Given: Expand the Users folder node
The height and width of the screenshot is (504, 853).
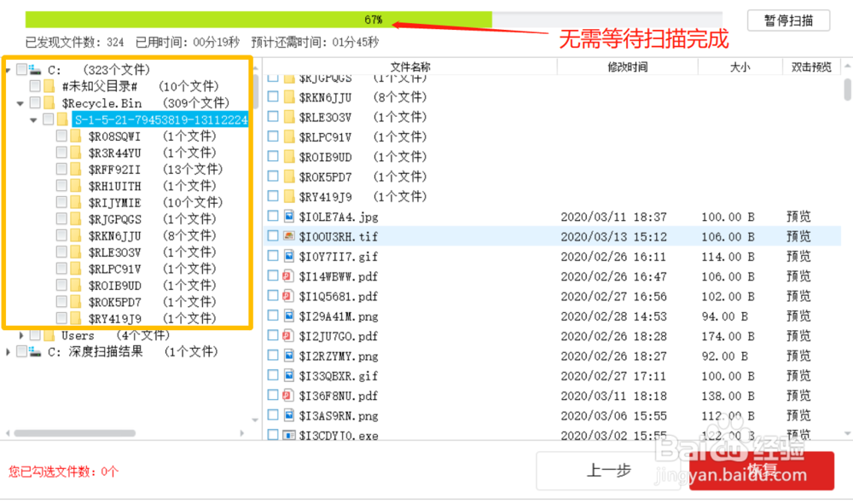Looking at the screenshot, I should [20, 335].
